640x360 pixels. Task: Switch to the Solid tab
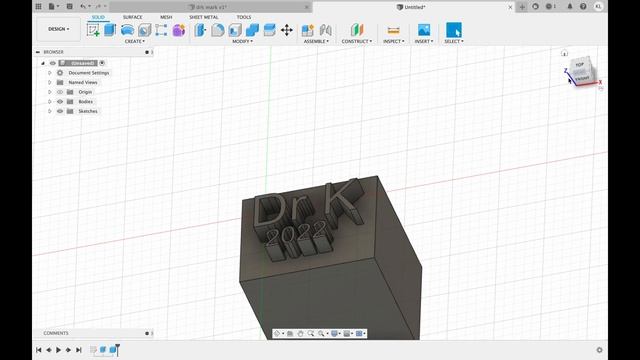(x=98, y=17)
